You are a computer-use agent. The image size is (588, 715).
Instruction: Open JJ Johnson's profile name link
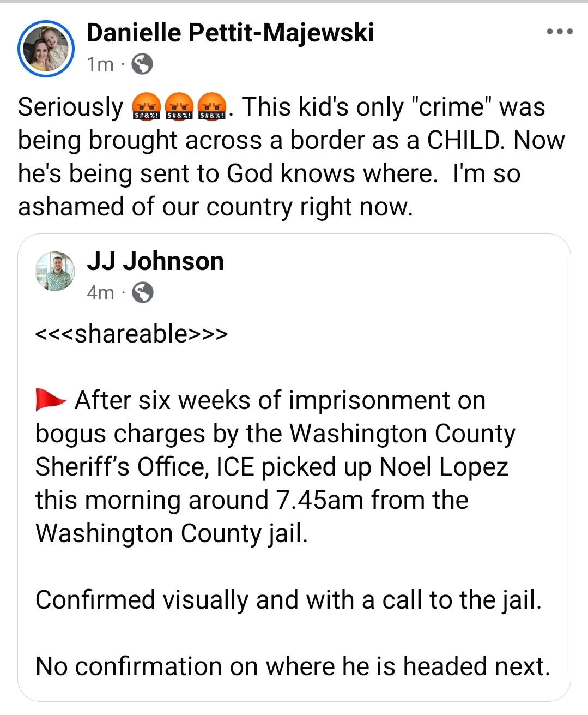tap(155, 261)
